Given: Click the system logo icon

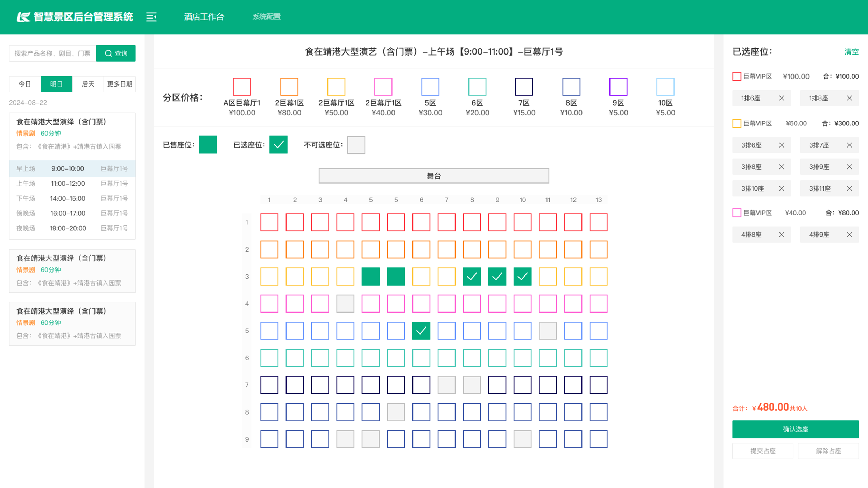Looking at the screenshot, I should click(x=23, y=17).
